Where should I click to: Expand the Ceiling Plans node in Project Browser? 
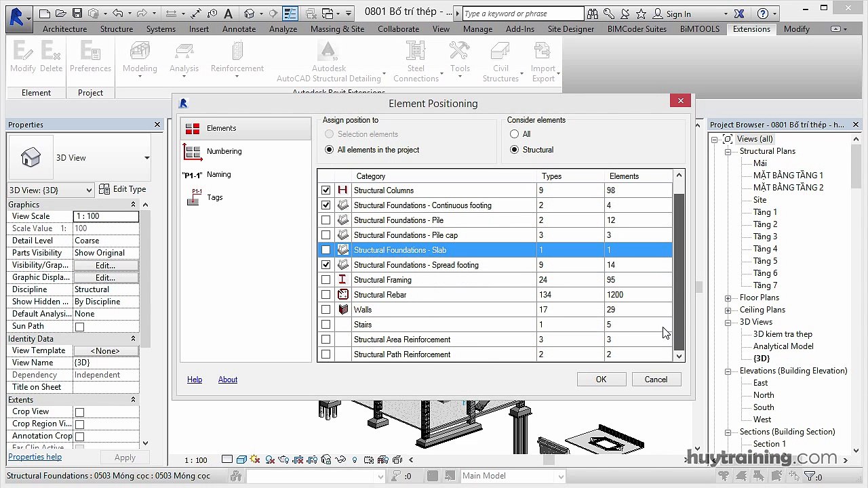[x=728, y=310]
